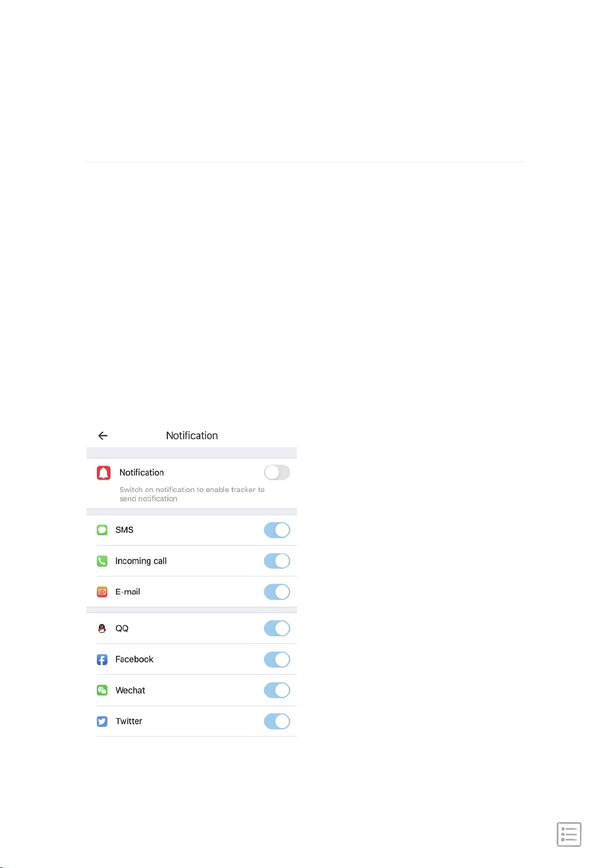The image size is (614, 868).
Task: Switch off Twitter notifications
Action: click(277, 721)
